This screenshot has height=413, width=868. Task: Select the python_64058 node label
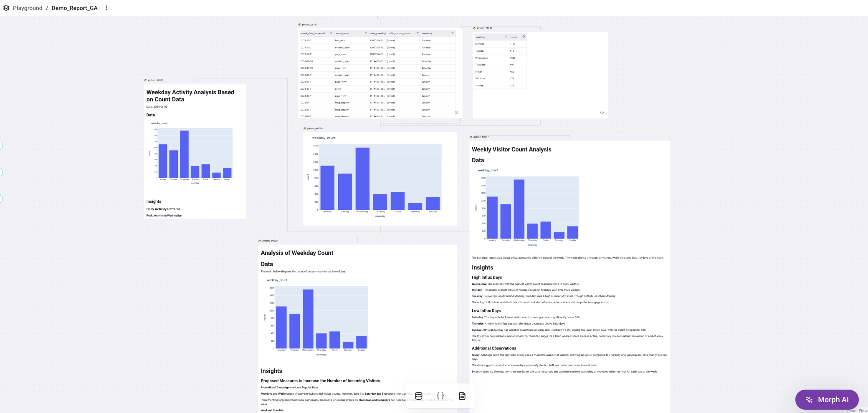(155, 80)
